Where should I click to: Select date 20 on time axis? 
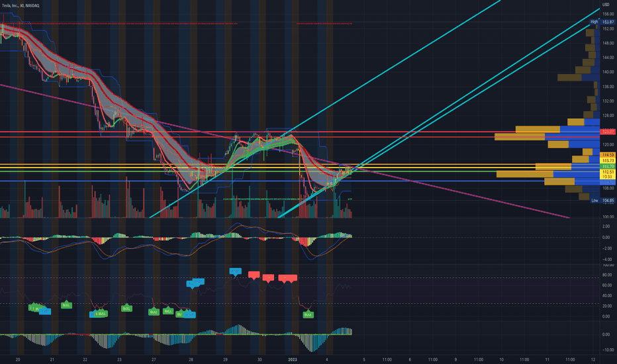(17, 359)
